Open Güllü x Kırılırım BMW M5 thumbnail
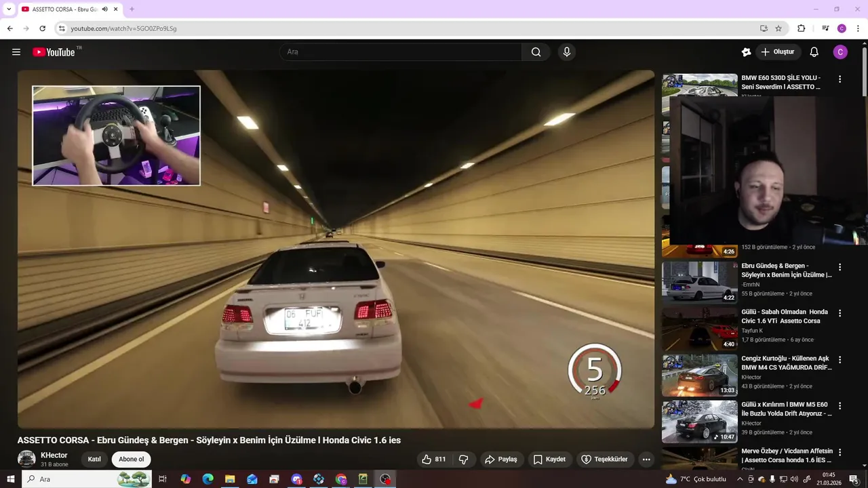The image size is (868, 488). [699, 421]
